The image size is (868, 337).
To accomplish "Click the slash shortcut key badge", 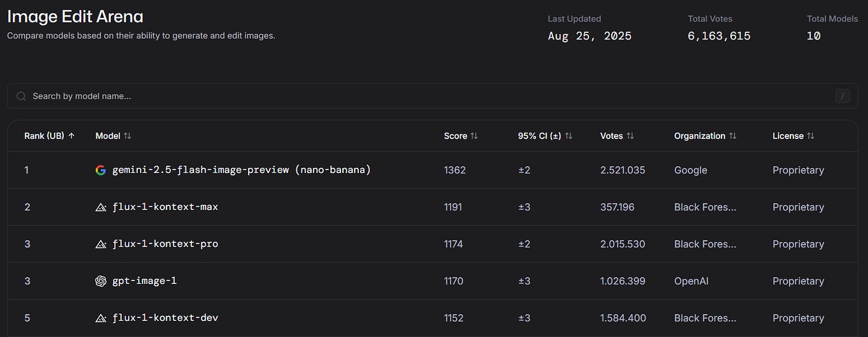I will (x=842, y=96).
